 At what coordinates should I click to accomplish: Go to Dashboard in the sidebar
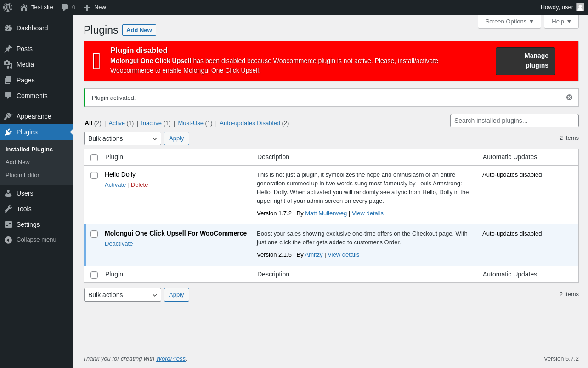(x=37, y=28)
